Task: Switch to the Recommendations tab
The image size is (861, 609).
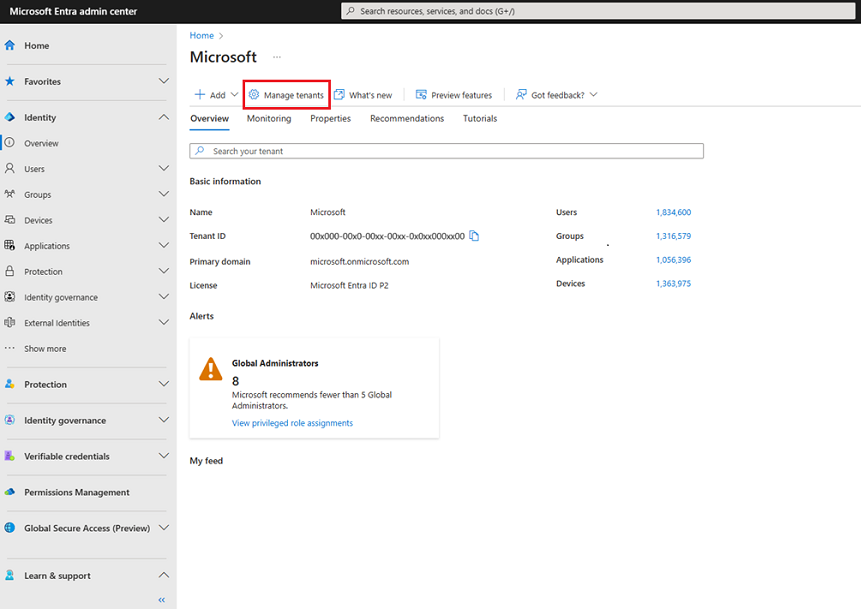Action: click(x=407, y=119)
